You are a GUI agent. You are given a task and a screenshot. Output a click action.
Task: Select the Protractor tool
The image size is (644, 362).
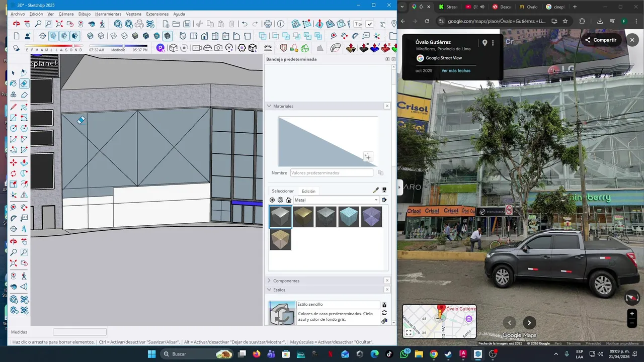pyautogui.click(x=14, y=218)
